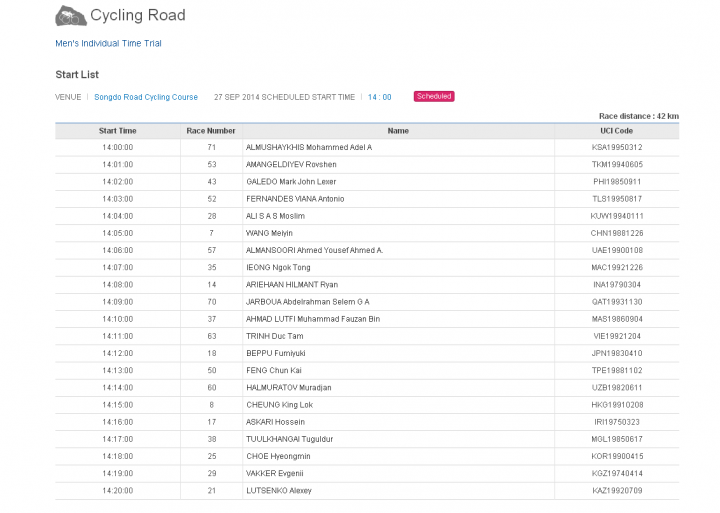Open the Men's Individual Time Trial link
This screenshot has width=720, height=513.
(x=108, y=43)
